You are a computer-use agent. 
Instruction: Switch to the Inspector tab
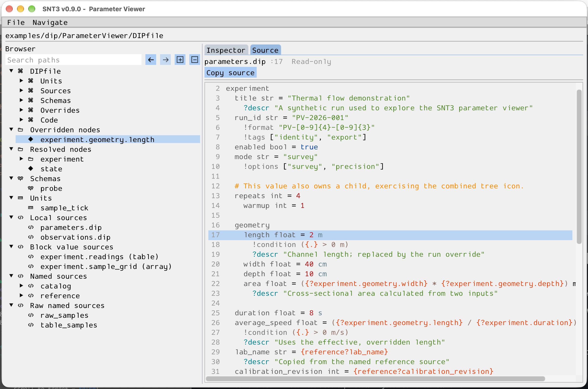point(226,50)
